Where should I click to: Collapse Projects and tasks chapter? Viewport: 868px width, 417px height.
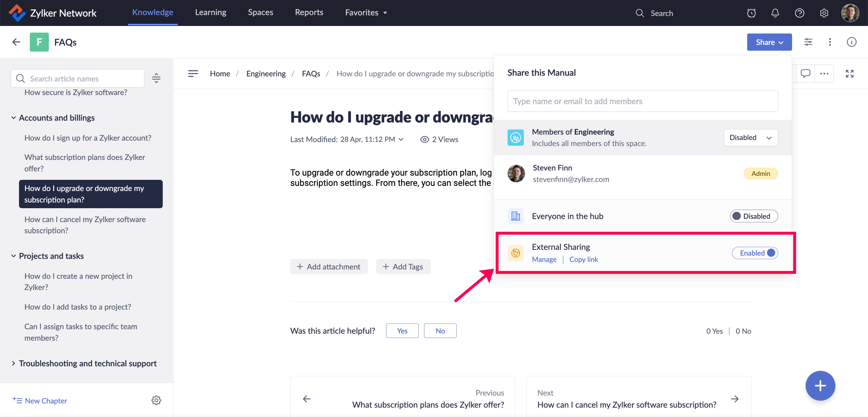click(13, 256)
